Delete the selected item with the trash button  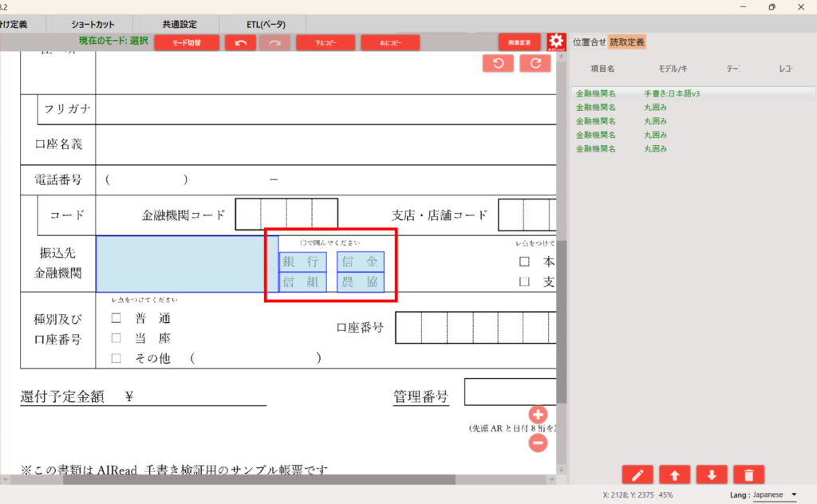pos(748,475)
